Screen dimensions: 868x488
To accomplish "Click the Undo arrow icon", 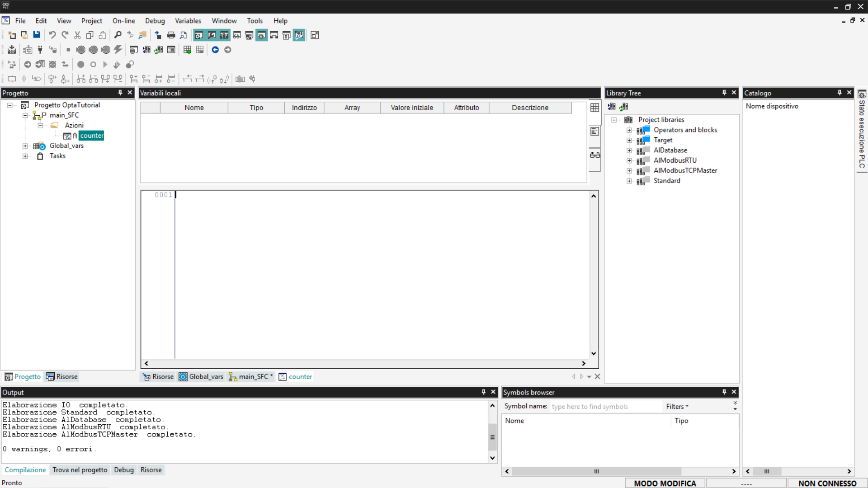I will tap(52, 35).
